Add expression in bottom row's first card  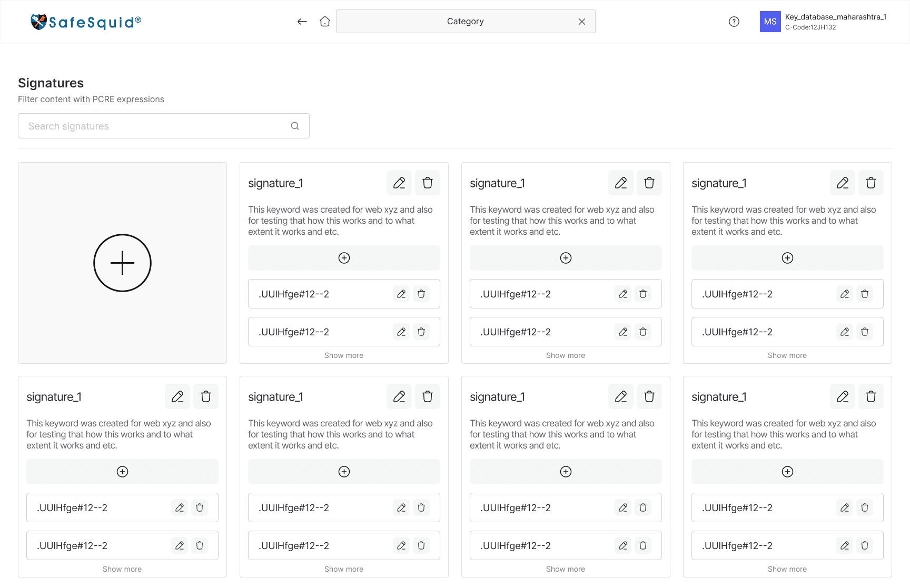(122, 472)
